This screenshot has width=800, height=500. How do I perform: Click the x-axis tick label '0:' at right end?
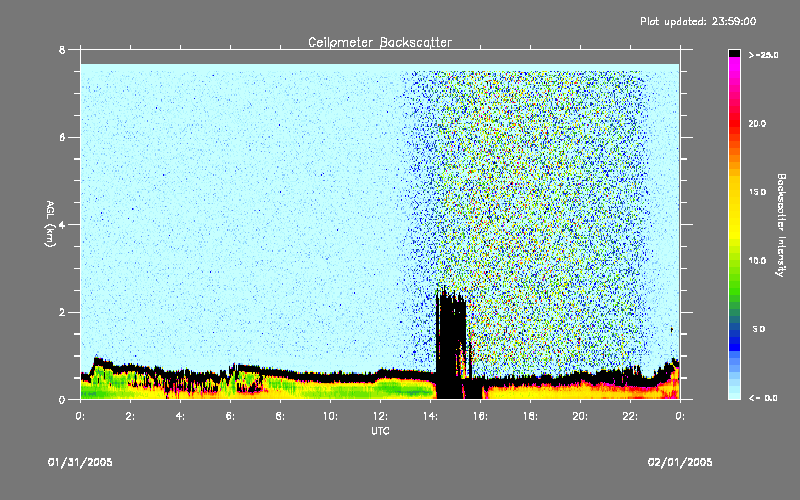coord(680,416)
